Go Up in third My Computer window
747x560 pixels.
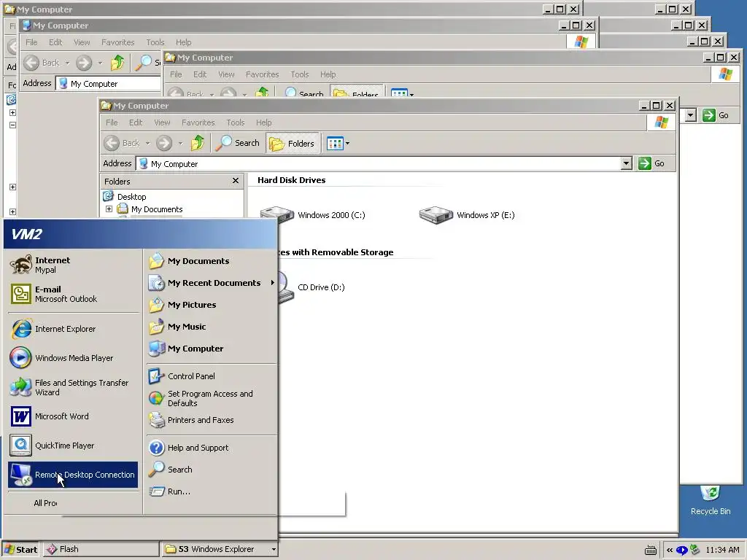262,93
